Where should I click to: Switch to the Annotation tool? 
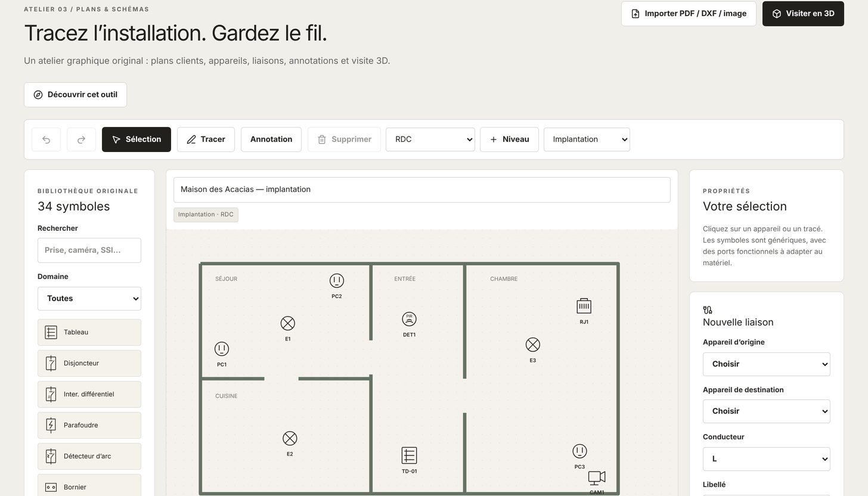click(271, 139)
